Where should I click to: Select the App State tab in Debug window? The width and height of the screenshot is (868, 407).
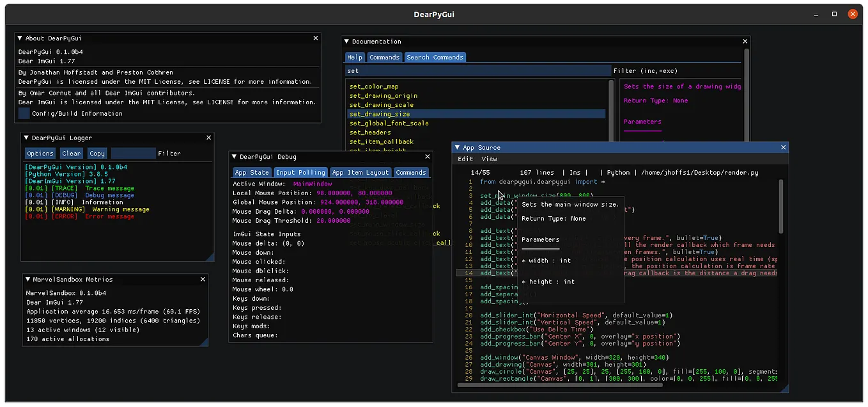point(251,172)
